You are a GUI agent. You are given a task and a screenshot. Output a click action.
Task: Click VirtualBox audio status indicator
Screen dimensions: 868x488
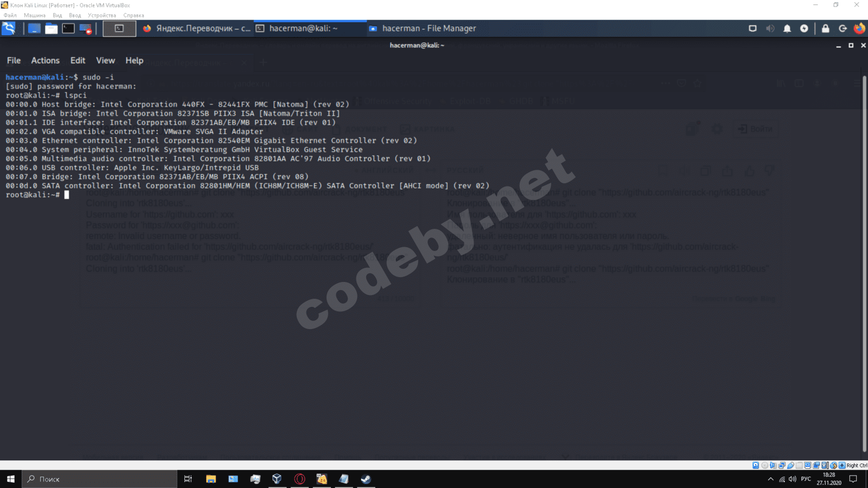tap(773, 465)
